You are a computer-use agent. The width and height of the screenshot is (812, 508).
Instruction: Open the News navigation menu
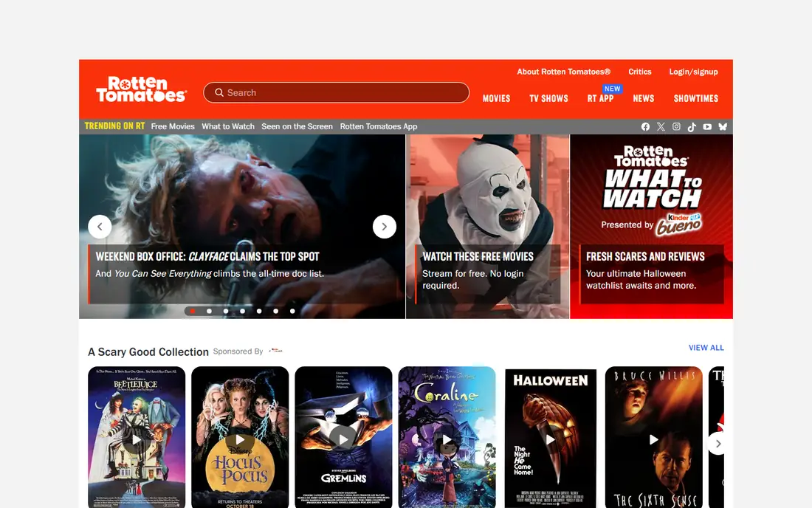click(643, 98)
